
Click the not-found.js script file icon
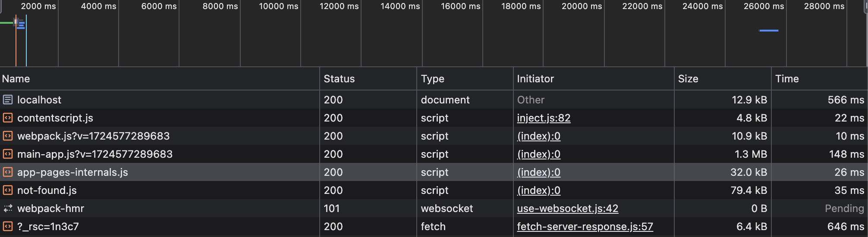tap(8, 190)
